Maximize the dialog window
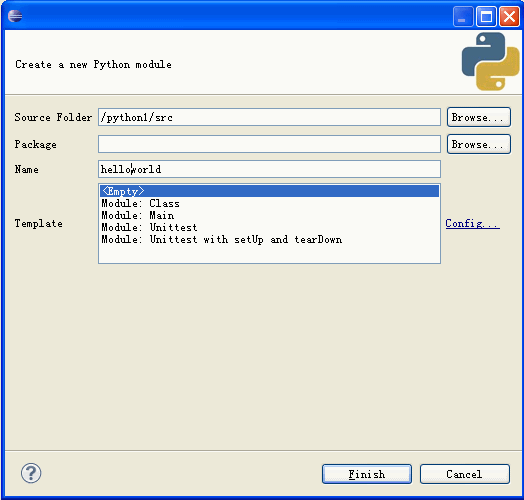Image resolution: width=524 pixels, height=500 pixels. coord(486,16)
